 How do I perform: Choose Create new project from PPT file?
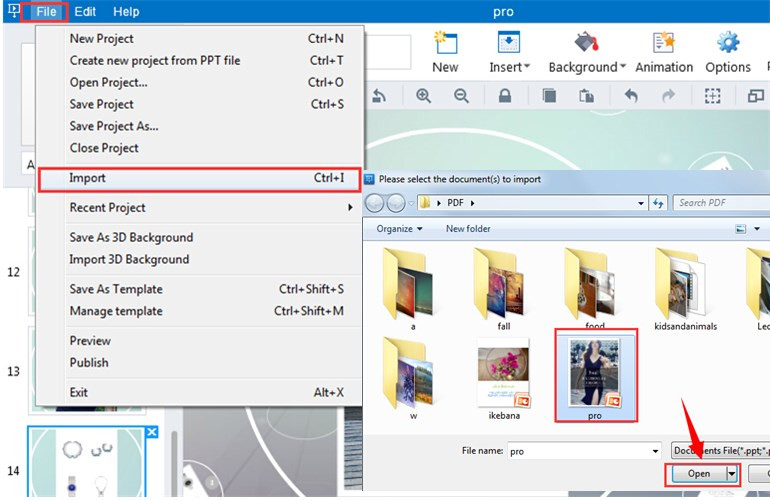(x=155, y=60)
